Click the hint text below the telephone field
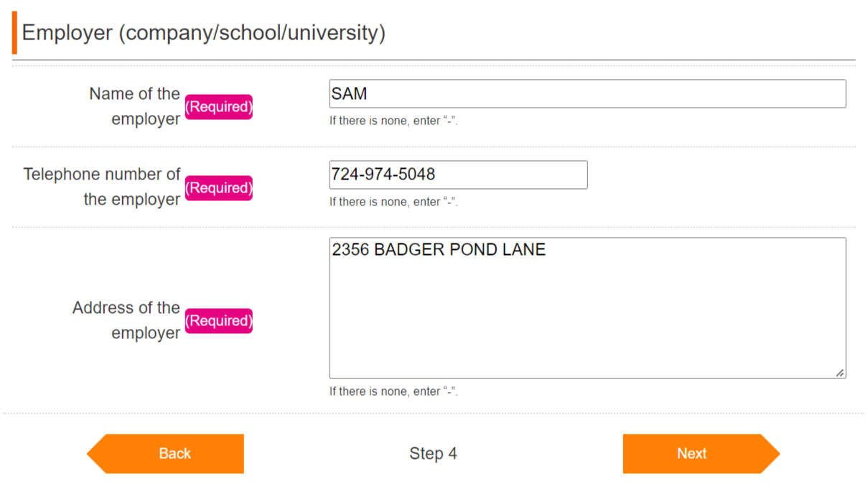868x484 pixels. coord(393,202)
